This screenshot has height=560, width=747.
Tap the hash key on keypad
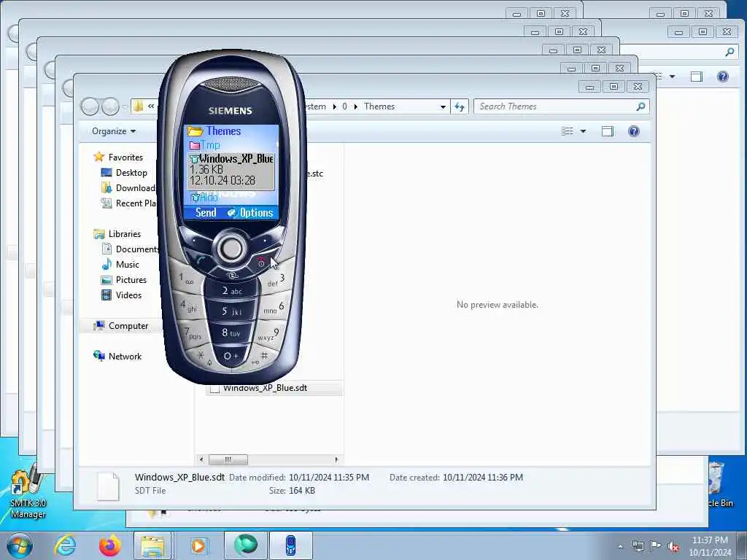coord(263,357)
